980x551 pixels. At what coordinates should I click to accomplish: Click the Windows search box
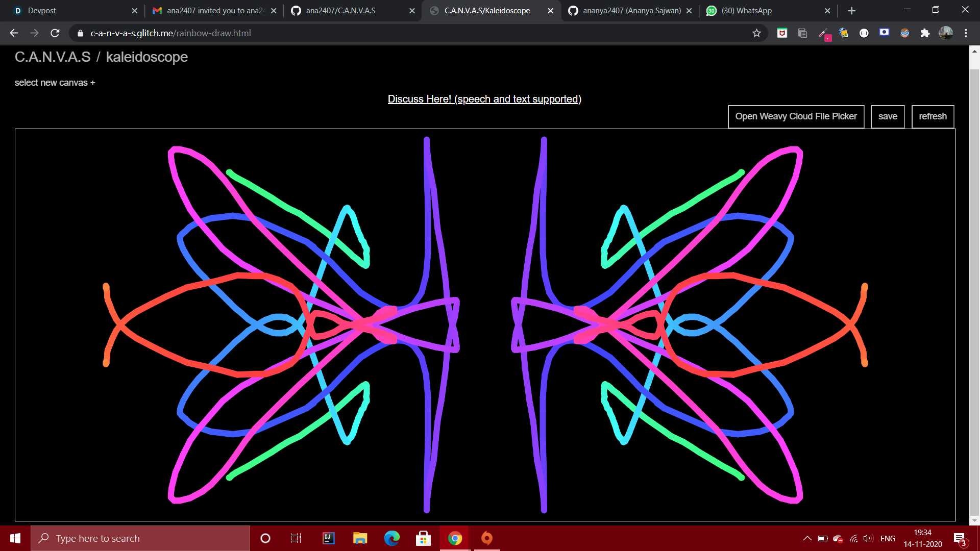pyautogui.click(x=140, y=538)
